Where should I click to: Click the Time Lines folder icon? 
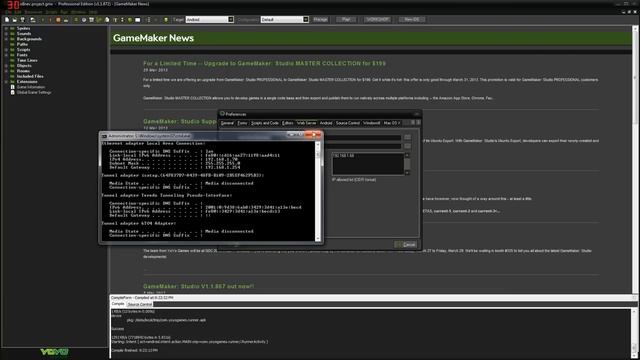[12, 60]
